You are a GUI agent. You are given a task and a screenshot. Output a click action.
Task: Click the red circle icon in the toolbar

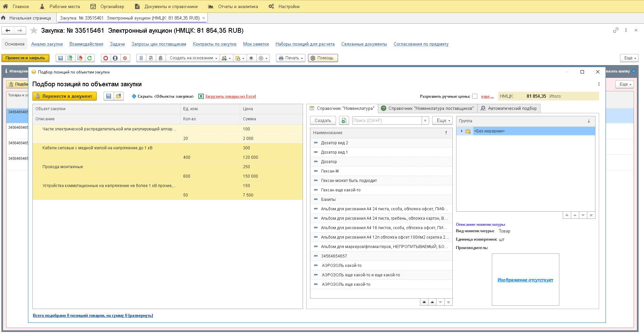pyautogui.click(x=106, y=58)
